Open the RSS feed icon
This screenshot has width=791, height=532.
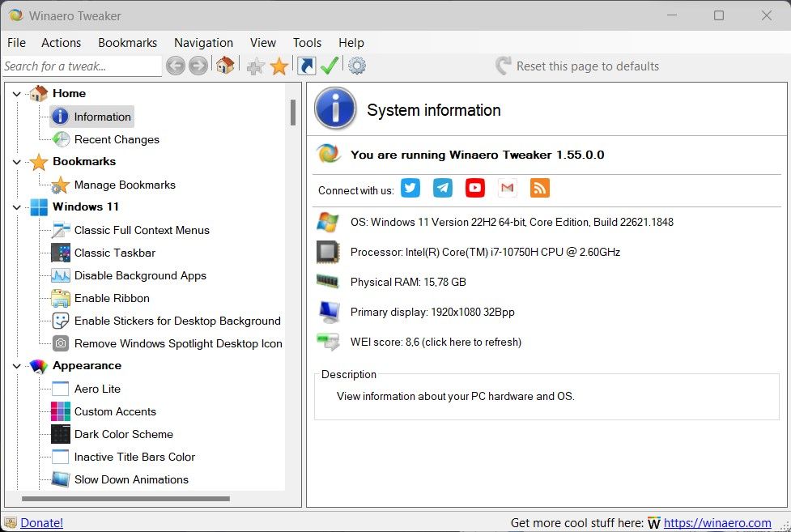[539, 188]
